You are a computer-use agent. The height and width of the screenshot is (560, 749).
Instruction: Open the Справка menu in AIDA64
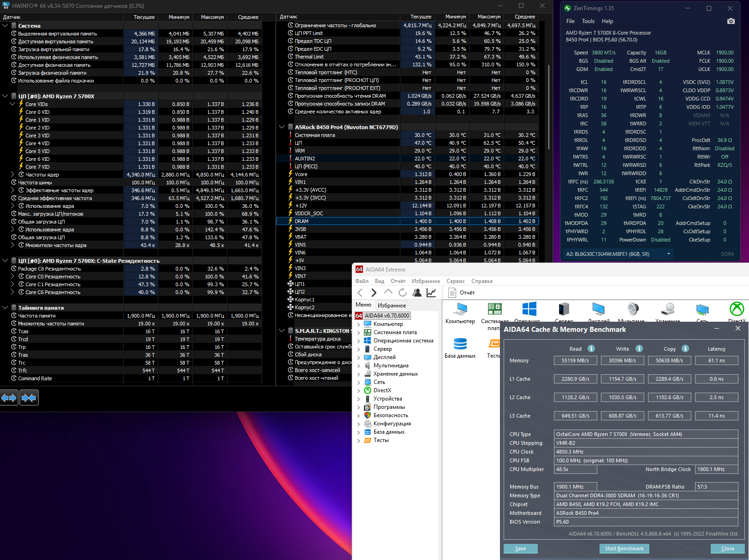point(482,281)
